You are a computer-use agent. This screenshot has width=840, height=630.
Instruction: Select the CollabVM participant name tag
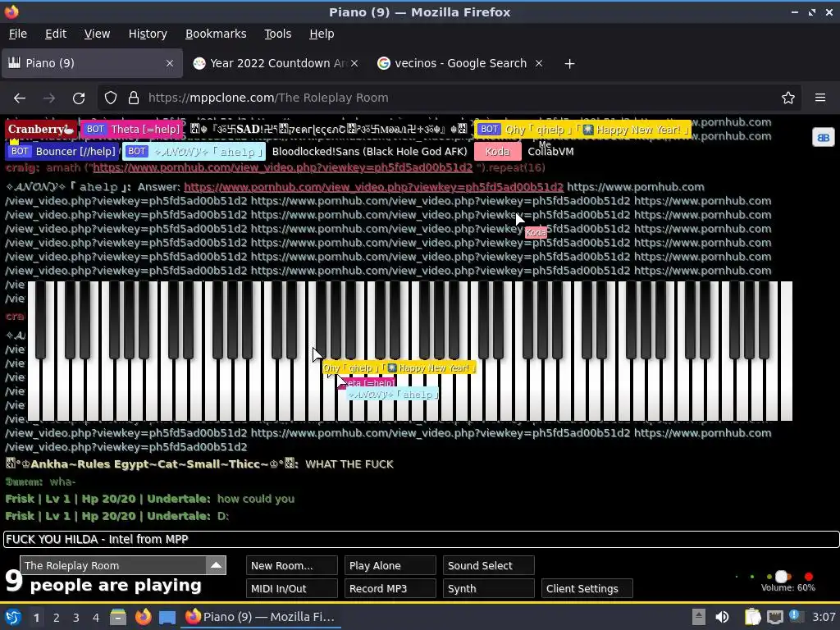550,152
